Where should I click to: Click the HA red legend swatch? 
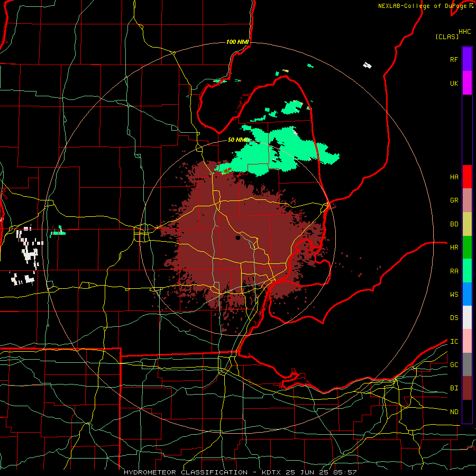coord(467,177)
